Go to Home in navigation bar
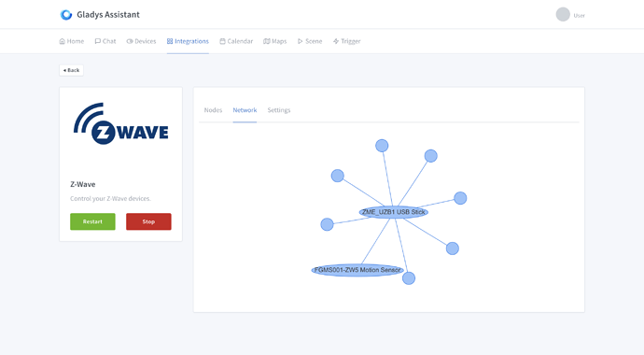The height and width of the screenshot is (355, 644). pos(72,41)
